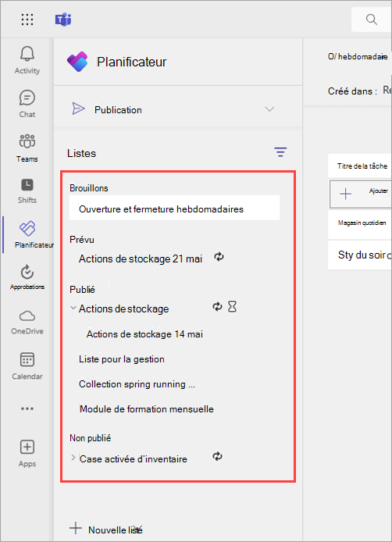Select Actions de stockage parent list
Screen dimensions: 392x542
click(123, 308)
